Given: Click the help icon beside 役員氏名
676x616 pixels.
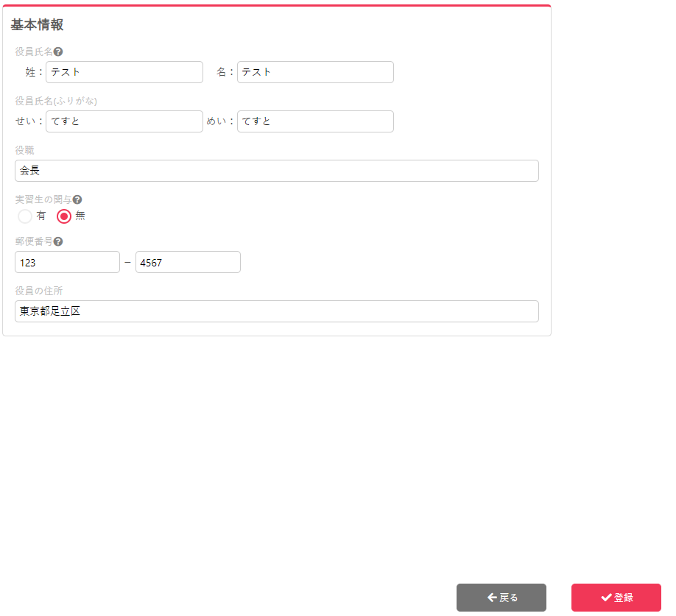Looking at the screenshot, I should tap(58, 52).
